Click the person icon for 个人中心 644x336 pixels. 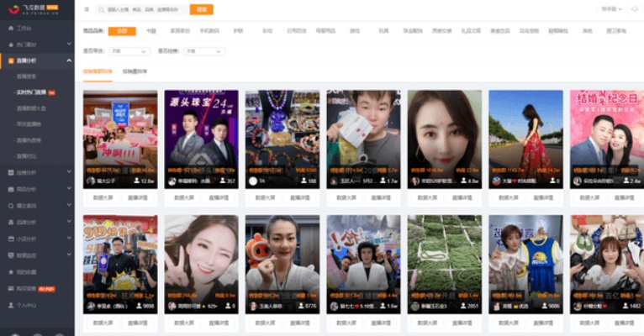point(11,305)
